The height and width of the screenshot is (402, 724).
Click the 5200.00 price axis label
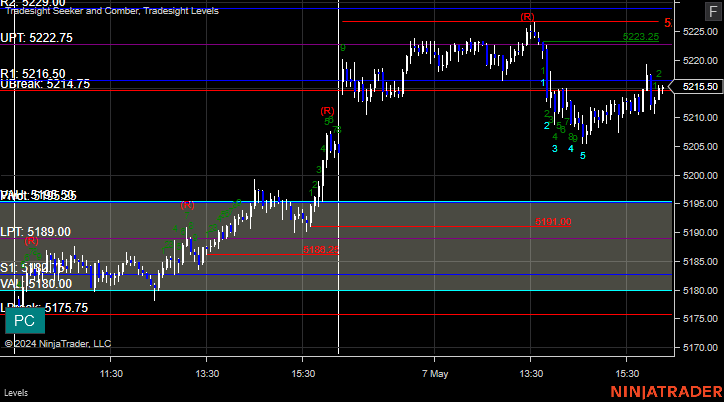coord(700,175)
